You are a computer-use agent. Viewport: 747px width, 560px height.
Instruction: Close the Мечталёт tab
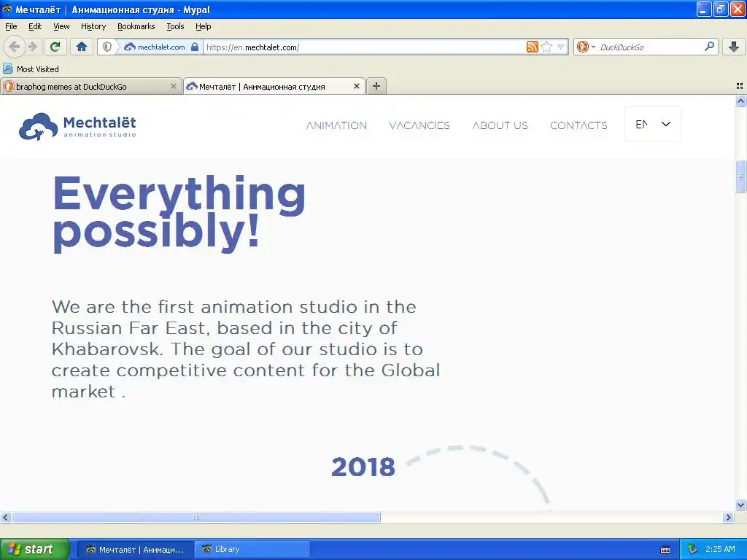tap(356, 86)
